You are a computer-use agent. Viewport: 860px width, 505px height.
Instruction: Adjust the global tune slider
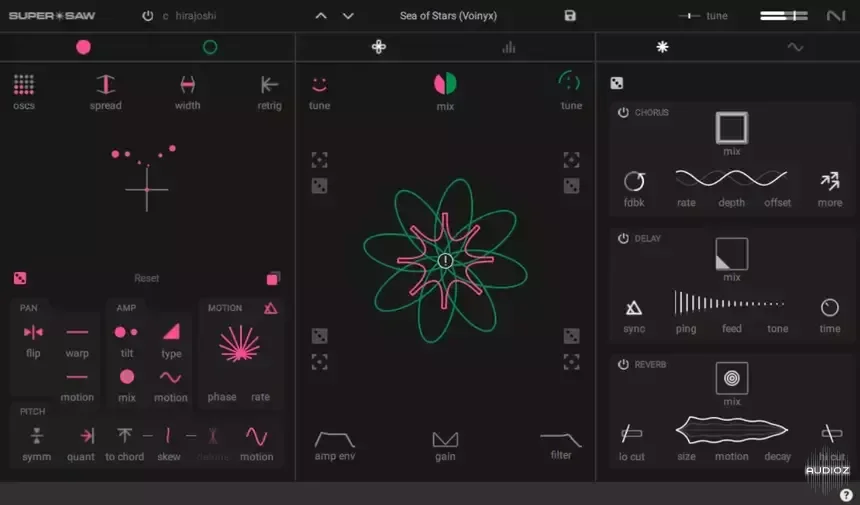[x=689, y=16]
